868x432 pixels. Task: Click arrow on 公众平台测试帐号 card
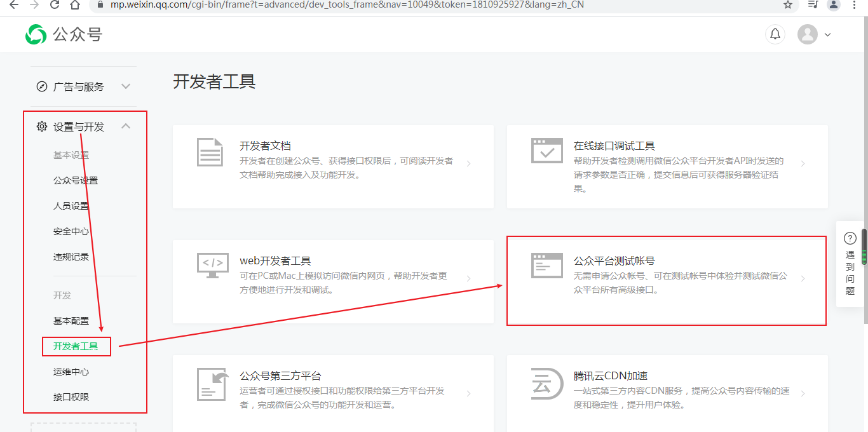(803, 278)
